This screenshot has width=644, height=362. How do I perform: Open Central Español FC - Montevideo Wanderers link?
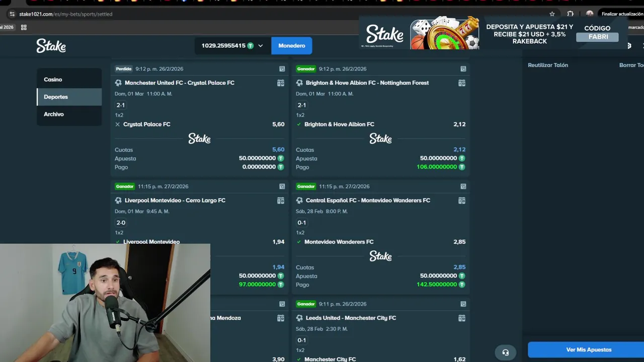point(368,201)
